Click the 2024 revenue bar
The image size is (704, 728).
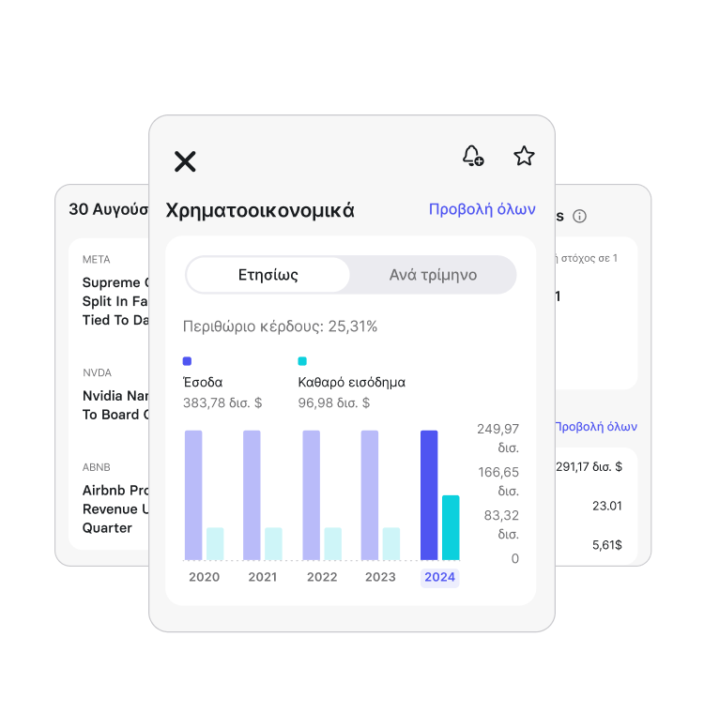point(429,494)
